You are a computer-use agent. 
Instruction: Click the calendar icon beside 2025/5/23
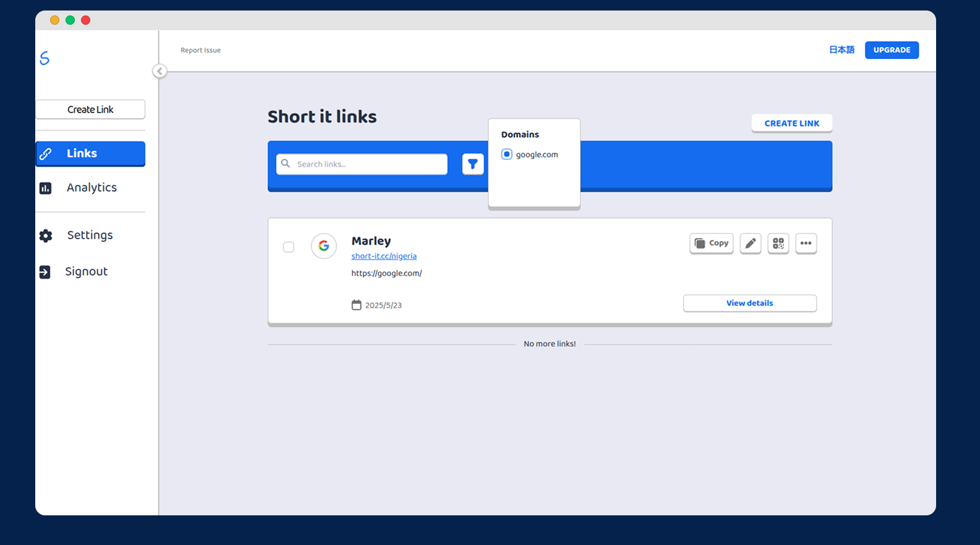356,305
